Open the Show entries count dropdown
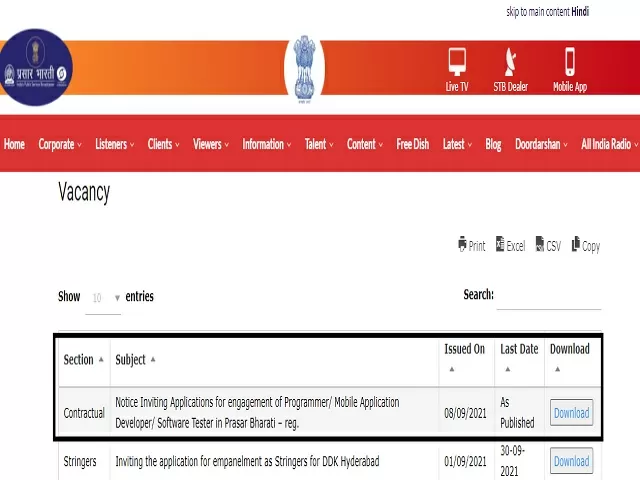The image size is (640, 480). coord(104,298)
